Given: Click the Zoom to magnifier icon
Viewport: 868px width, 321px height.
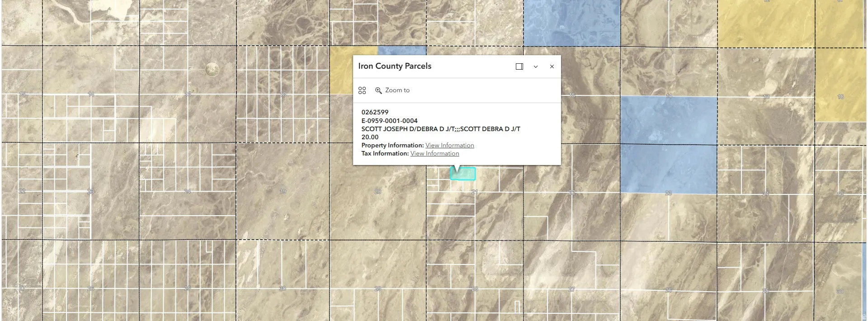Looking at the screenshot, I should coord(379,90).
